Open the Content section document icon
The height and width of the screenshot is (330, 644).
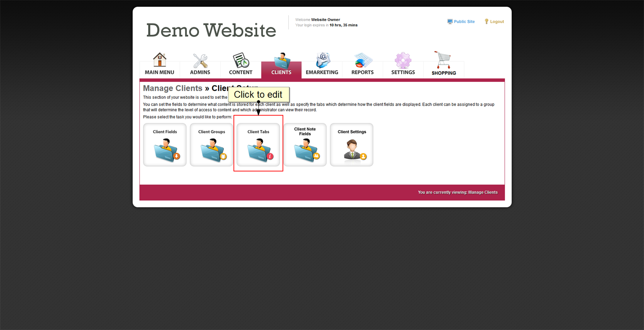tap(241, 60)
